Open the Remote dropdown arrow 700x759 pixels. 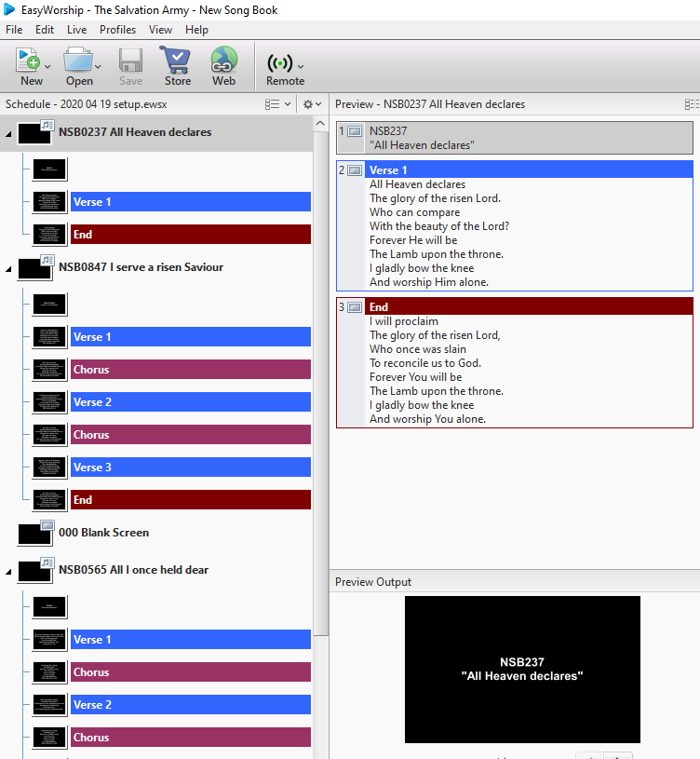pos(301,67)
